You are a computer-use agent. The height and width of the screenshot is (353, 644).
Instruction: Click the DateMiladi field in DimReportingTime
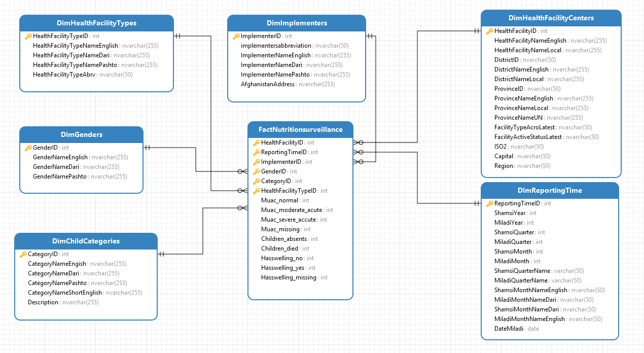pyautogui.click(x=510, y=329)
